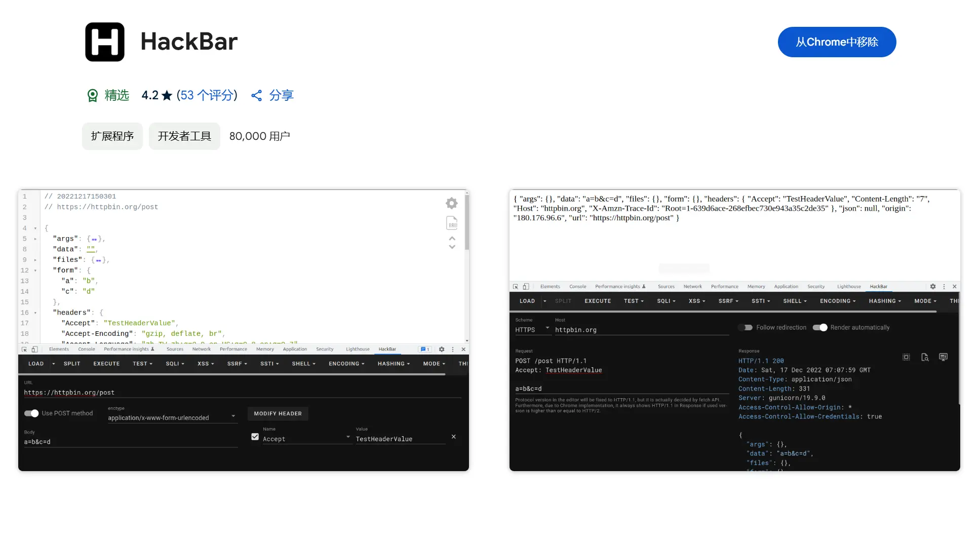Uncheck the Accept header checkbox

(x=255, y=437)
